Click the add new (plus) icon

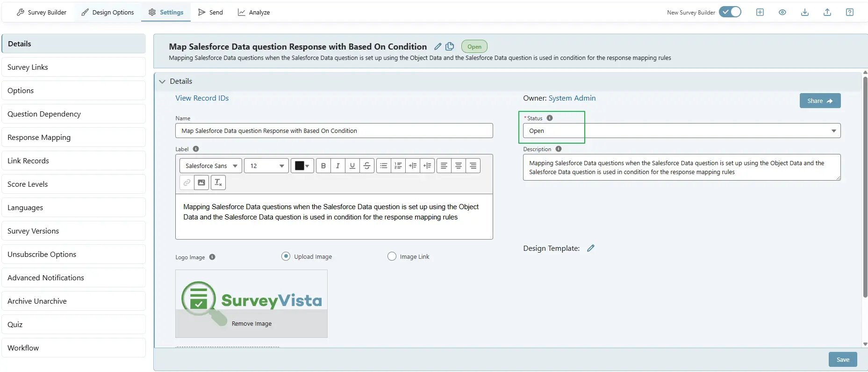pos(760,12)
